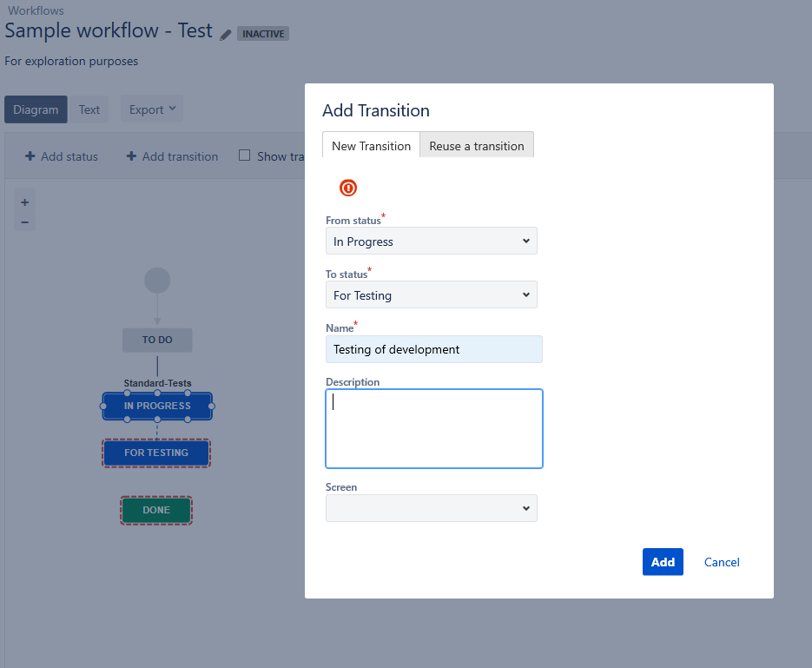Open the Export dropdown menu
812x668 pixels.
(152, 109)
